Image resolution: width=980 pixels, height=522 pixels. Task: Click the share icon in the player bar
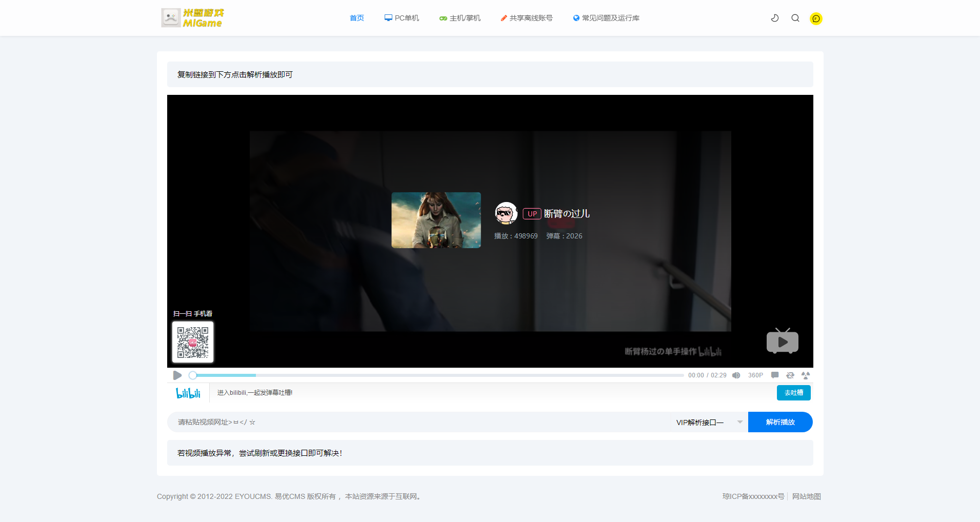point(806,375)
